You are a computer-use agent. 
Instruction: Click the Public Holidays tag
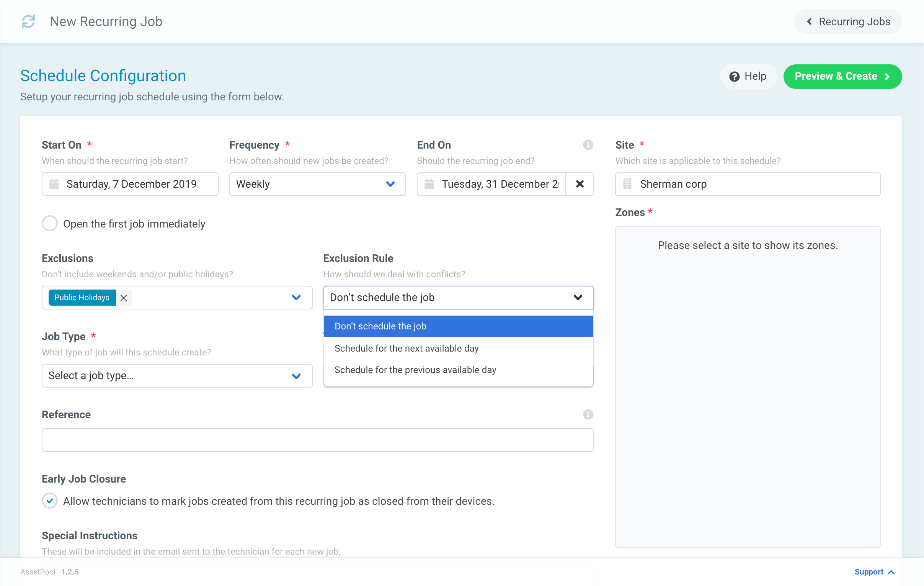(x=82, y=298)
